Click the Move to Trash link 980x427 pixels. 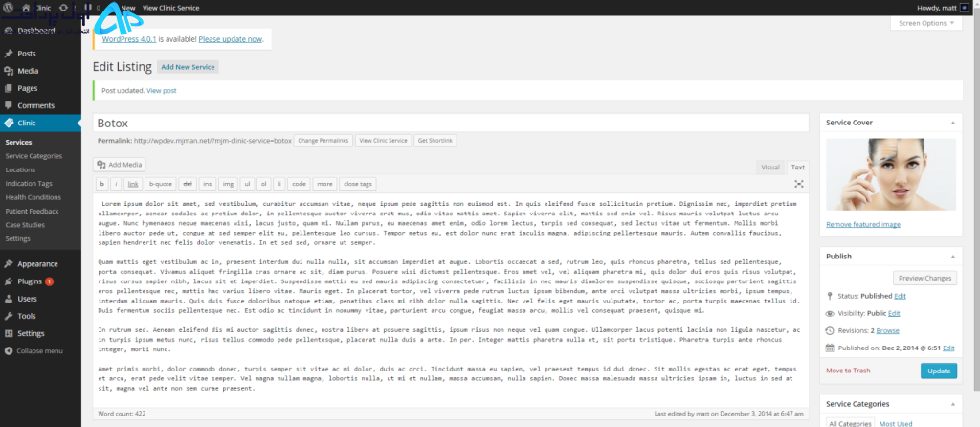(848, 371)
